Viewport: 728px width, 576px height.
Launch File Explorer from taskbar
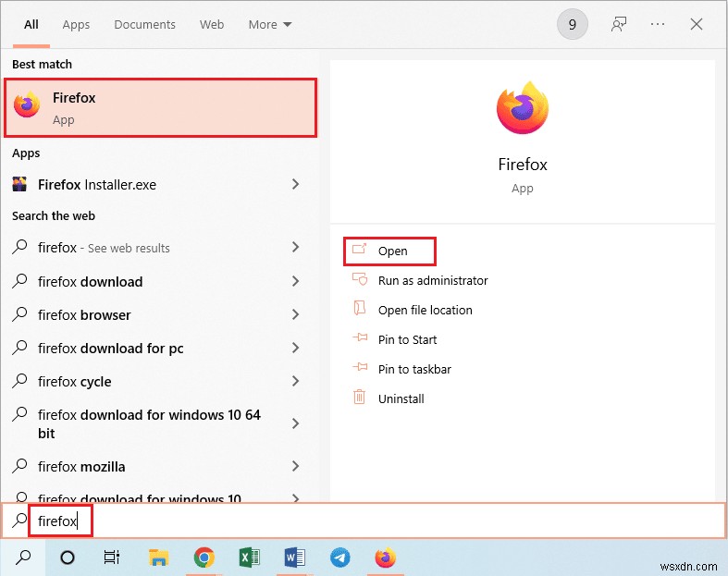point(159,557)
